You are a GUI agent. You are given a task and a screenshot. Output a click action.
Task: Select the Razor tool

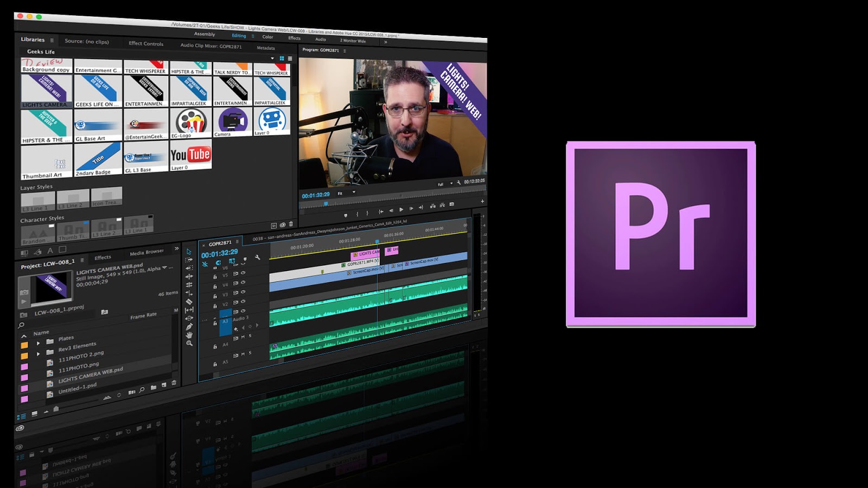(x=189, y=301)
